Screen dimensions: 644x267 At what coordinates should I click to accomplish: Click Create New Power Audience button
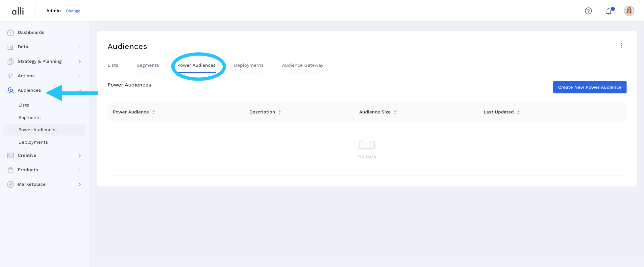click(589, 87)
